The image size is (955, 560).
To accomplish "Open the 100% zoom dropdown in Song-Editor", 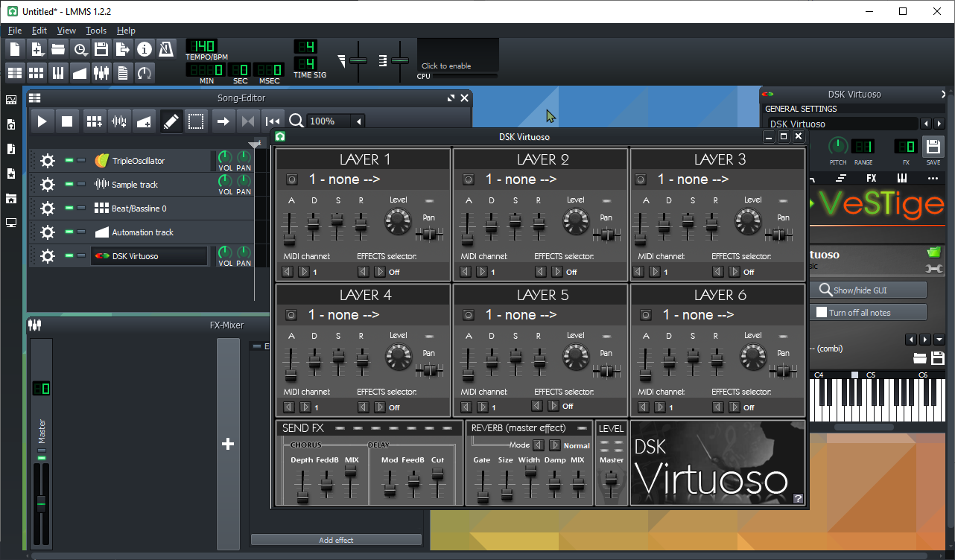I will [x=336, y=121].
